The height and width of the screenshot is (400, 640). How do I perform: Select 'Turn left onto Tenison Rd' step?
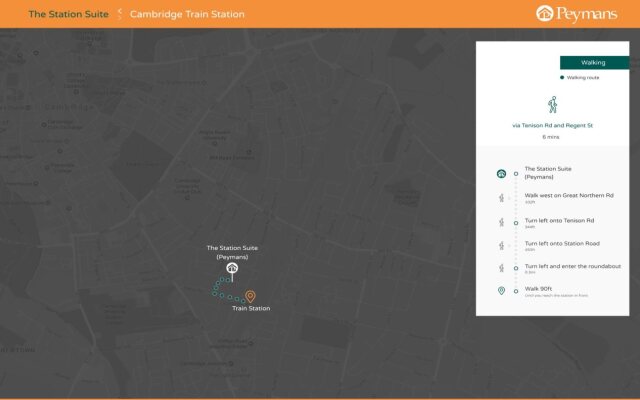(x=559, y=220)
